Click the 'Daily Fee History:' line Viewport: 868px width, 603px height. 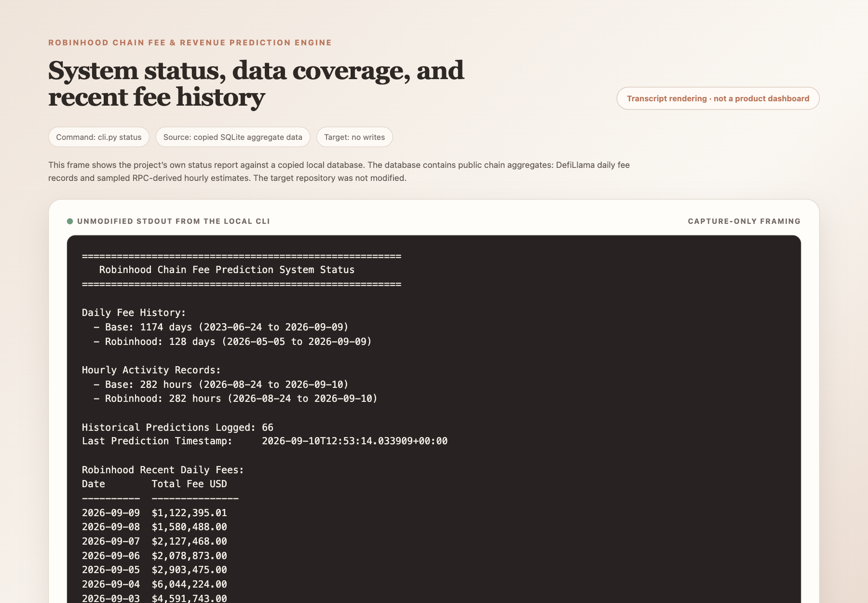(x=134, y=313)
